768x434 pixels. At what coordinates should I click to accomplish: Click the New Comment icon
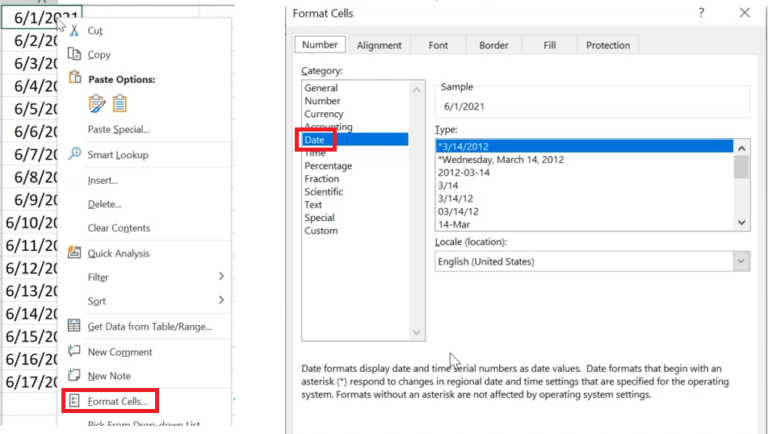pos(73,351)
